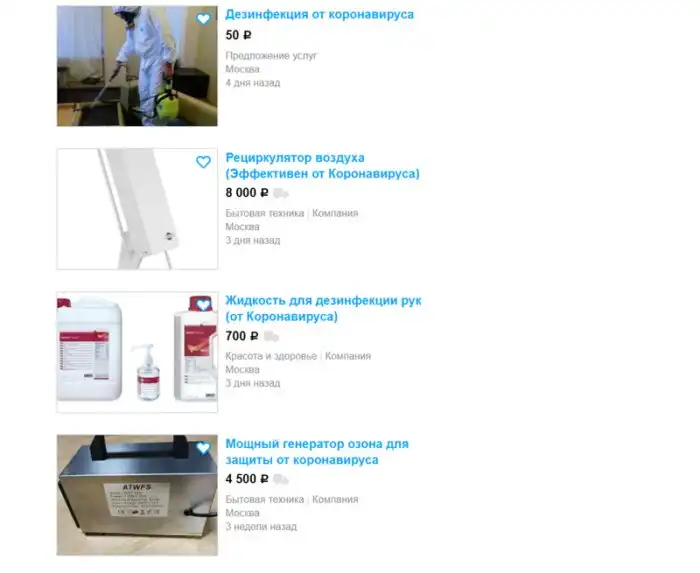
Task: Click delivery truck icon beside 8 000 ₽
Action: (281, 193)
